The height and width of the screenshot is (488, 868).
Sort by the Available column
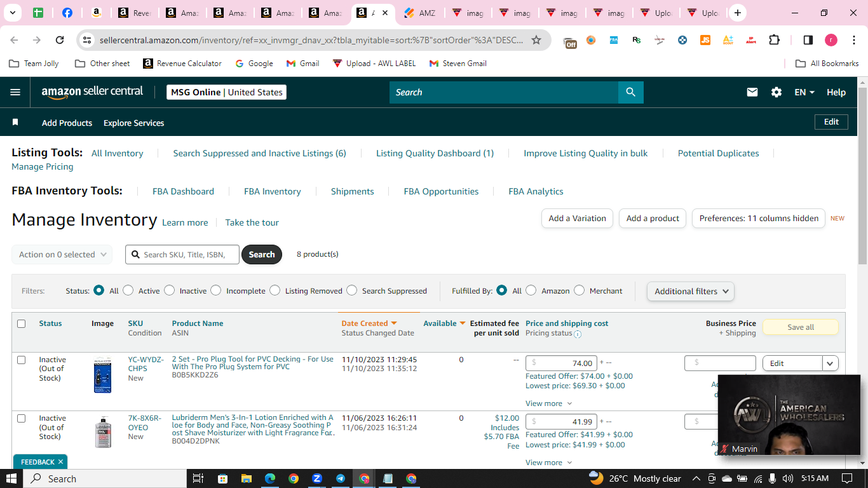[444, 323]
